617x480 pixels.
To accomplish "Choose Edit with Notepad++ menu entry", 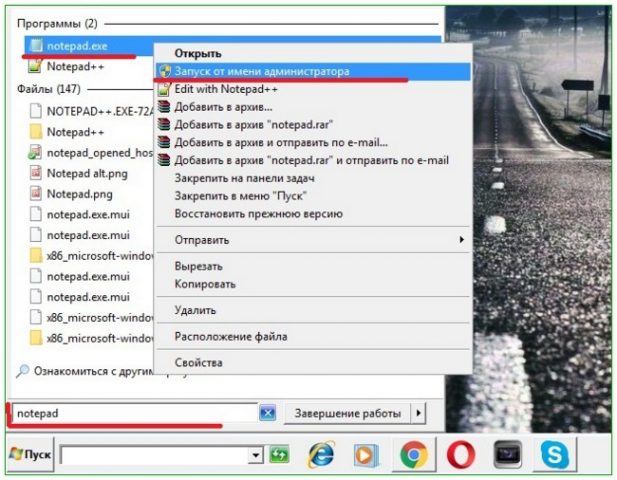I will (224, 90).
